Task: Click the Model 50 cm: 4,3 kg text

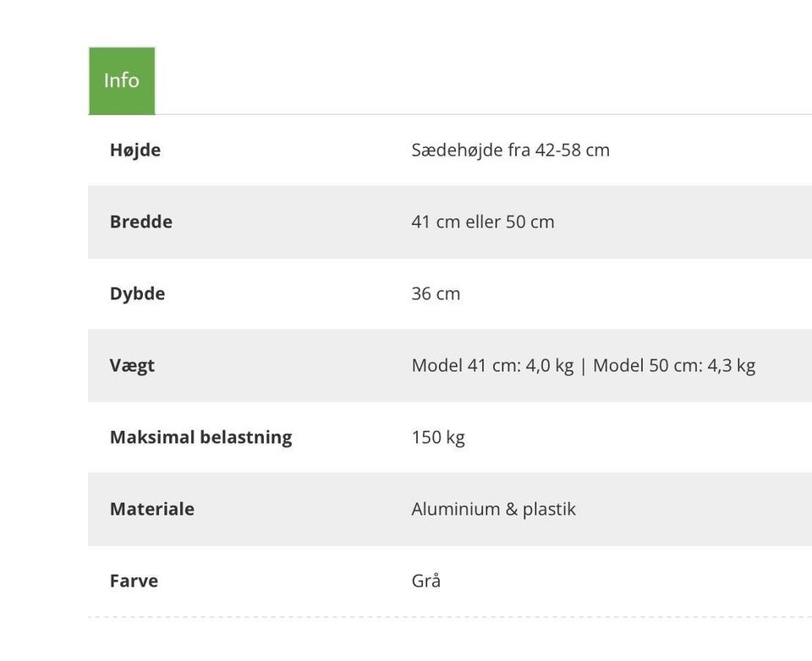Action: pos(675,365)
